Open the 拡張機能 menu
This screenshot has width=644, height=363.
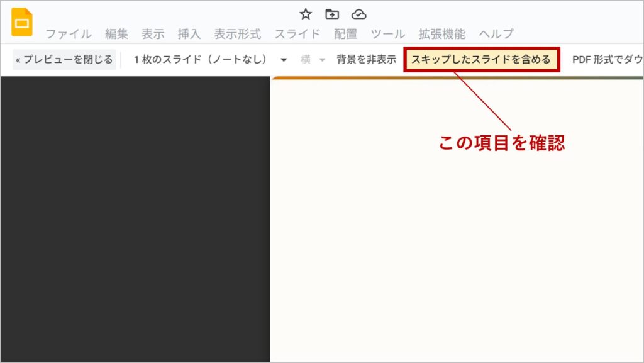pos(442,34)
